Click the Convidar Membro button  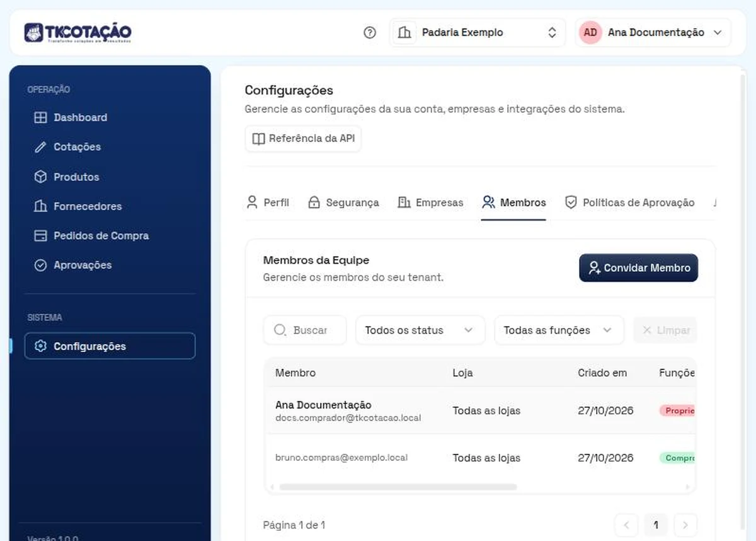638,268
